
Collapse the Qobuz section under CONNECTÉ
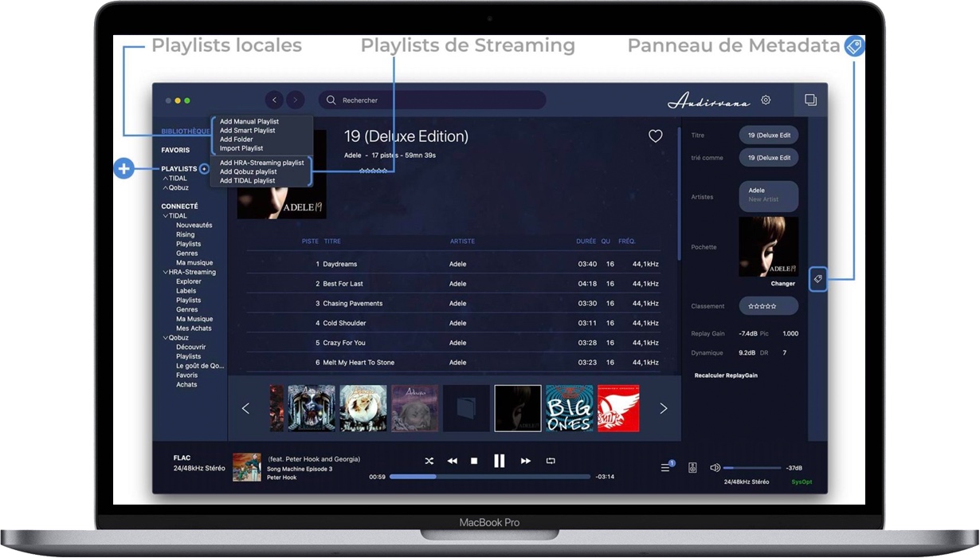tap(165, 338)
